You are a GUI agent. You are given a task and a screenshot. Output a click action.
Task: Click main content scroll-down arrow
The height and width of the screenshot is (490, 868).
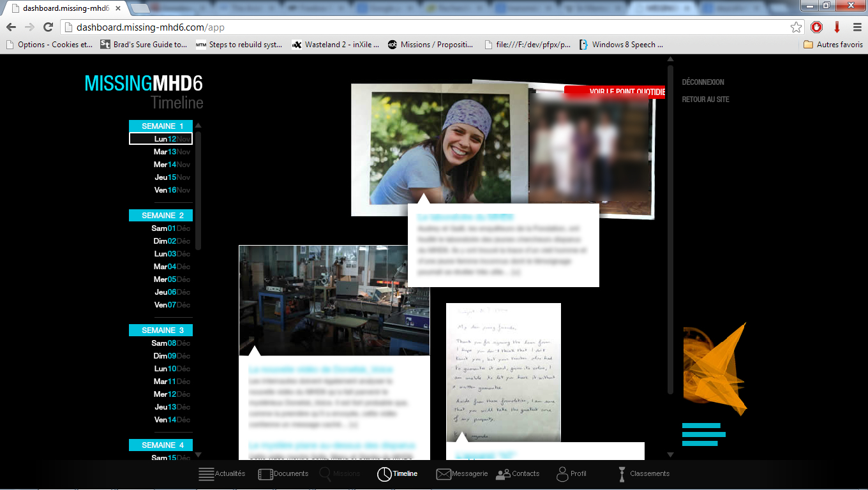[670, 455]
